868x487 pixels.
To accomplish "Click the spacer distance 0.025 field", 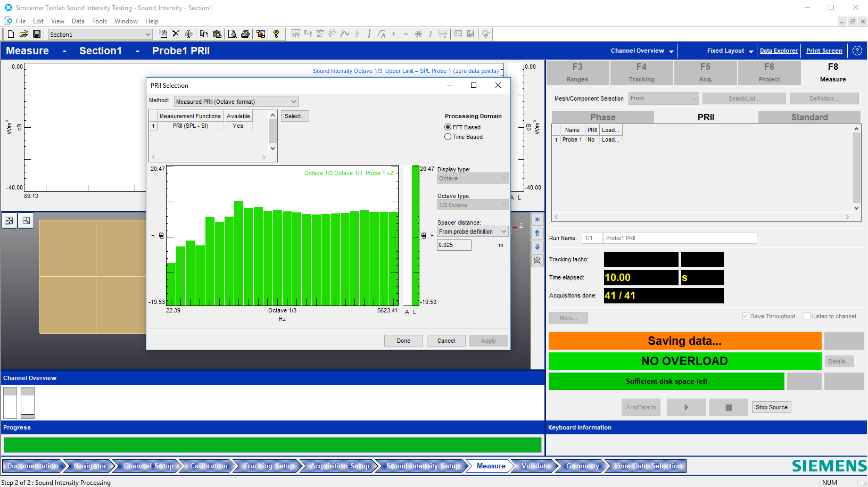I will tap(454, 245).
